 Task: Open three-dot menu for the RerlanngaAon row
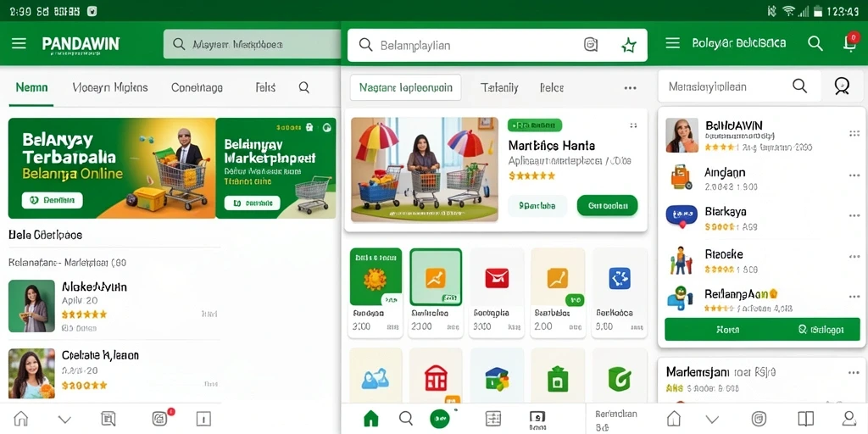[x=854, y=298]
